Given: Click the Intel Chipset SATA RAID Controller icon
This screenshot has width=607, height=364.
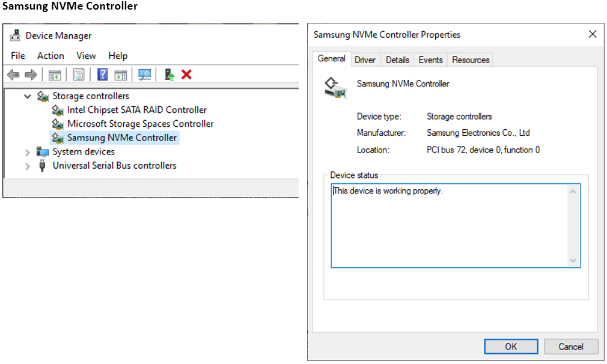Looking at the screenshot, I should [58, 111].
